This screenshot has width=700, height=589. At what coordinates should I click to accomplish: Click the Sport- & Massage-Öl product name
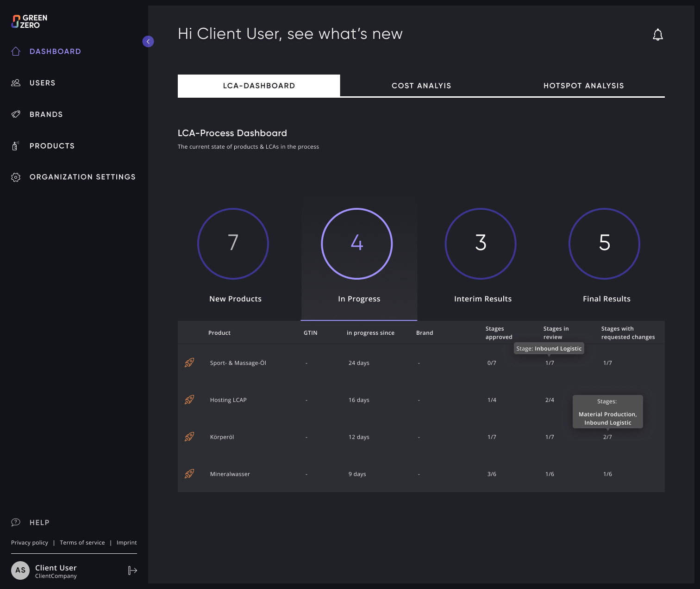(x=238, y=363)
